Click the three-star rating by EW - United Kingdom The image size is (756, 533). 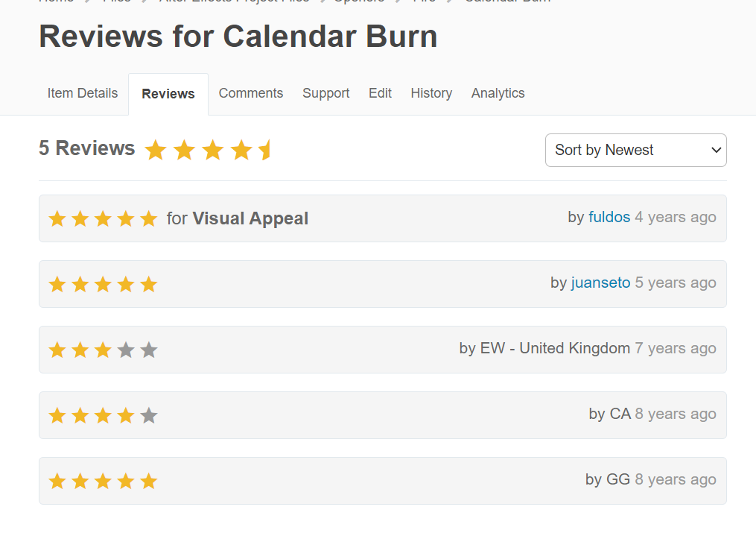[x=104, y=350]
